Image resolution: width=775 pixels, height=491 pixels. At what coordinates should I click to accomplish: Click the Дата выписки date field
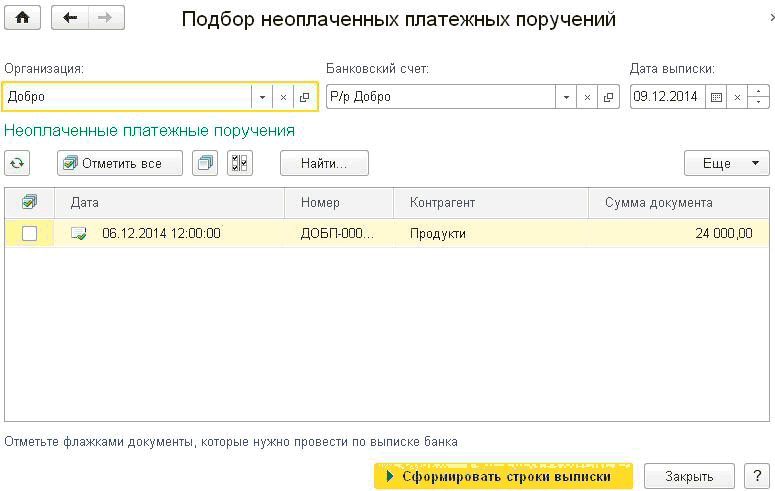667,97
